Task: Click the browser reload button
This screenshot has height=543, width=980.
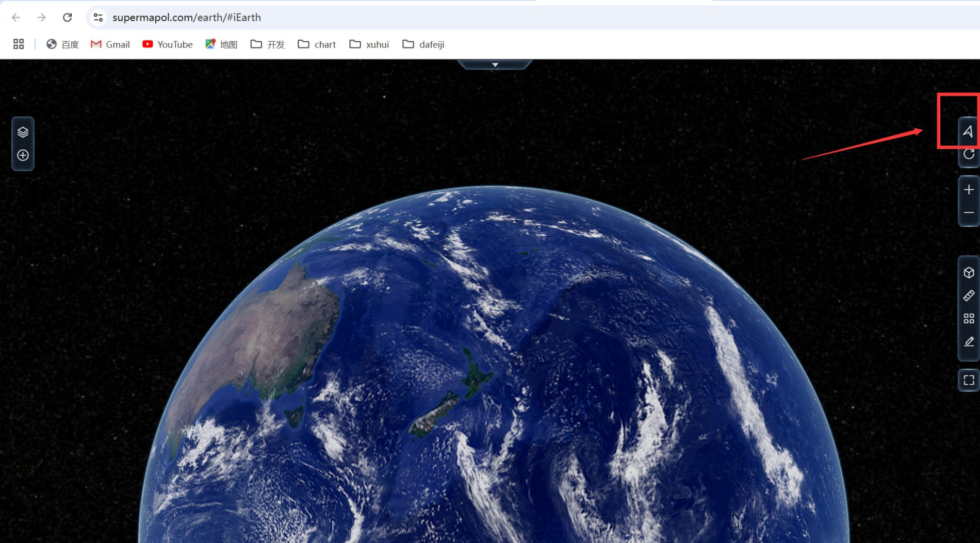Action: 67,18
